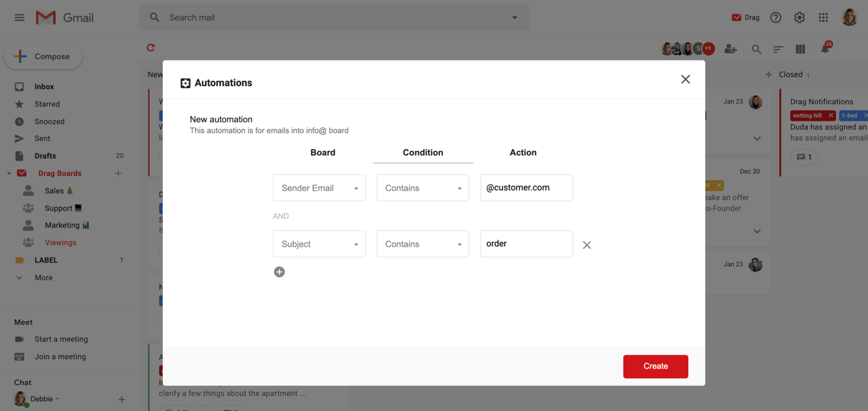Image resolution: width=868 pixels, height=411 pixels.
Task: Expand the Jan 23 card chevron
Action: point(757,139)
